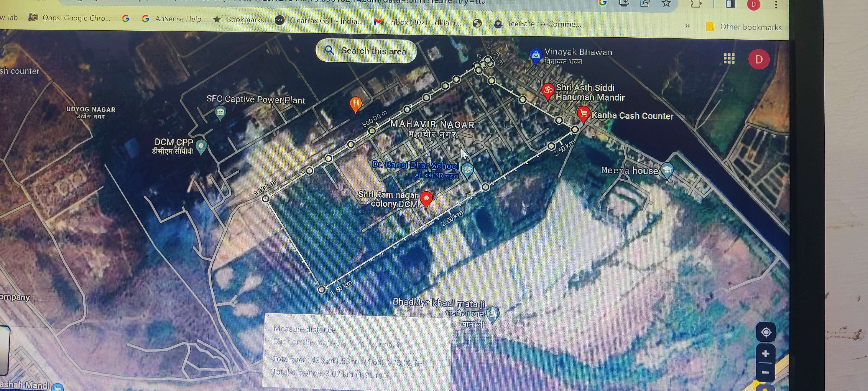Open the red D account avatar on the map
This screenshot has width=868, height=391.
(758, 59)
